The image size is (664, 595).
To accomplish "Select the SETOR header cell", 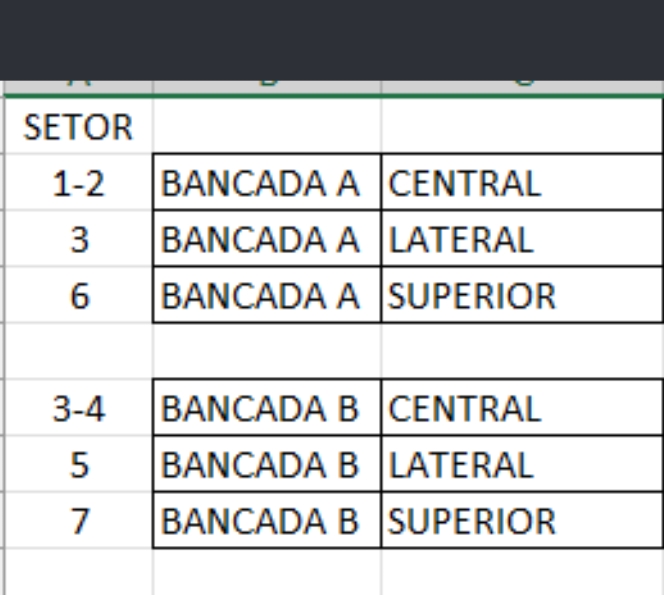I will (x=78, y=126).
